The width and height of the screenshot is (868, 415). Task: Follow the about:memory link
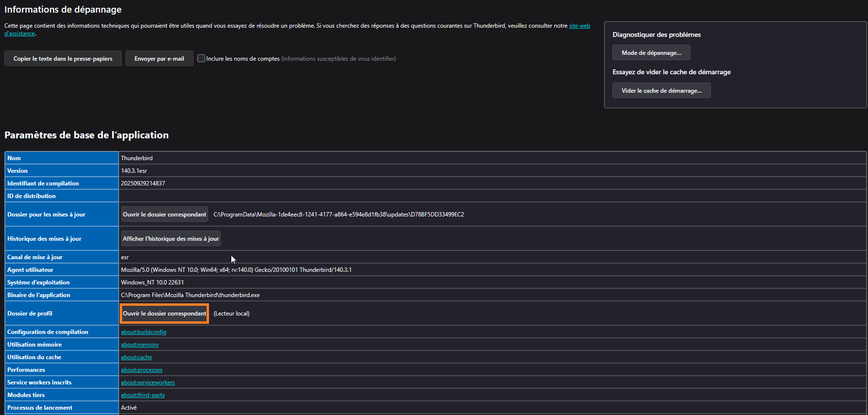140,345
